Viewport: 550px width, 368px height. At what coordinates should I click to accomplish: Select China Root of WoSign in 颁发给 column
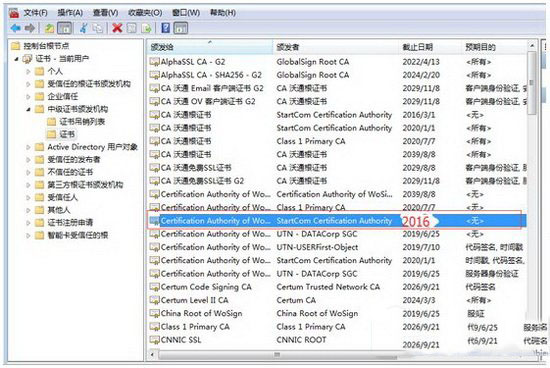(201, 314)
